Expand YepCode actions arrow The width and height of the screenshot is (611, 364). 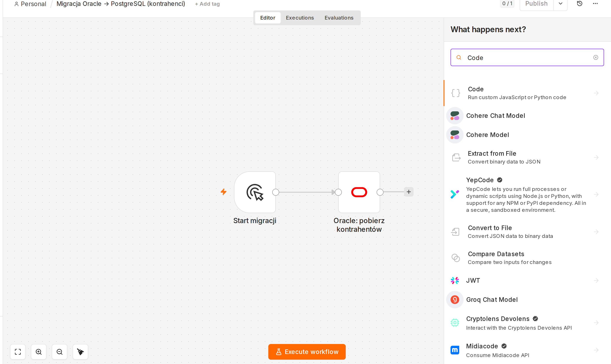click(x=596, y=194)
